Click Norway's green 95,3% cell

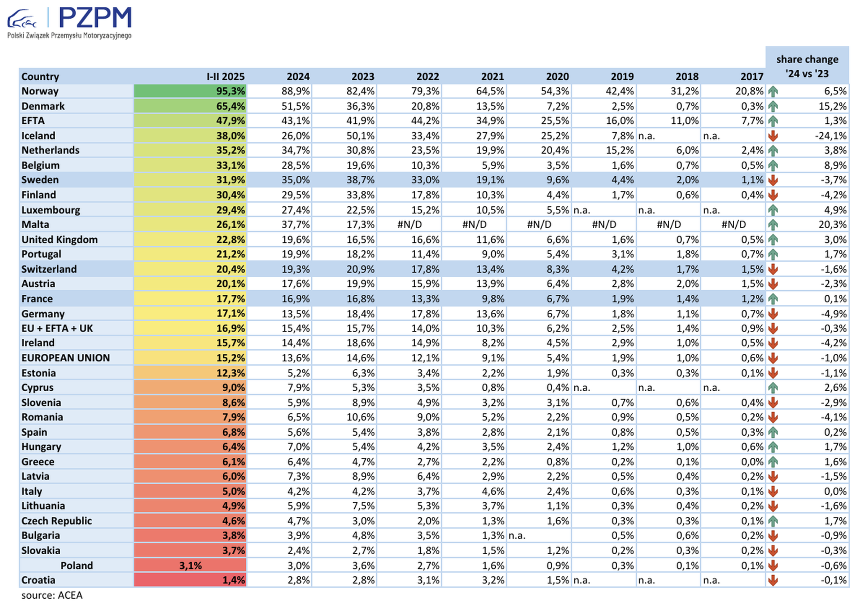point(190,91)
